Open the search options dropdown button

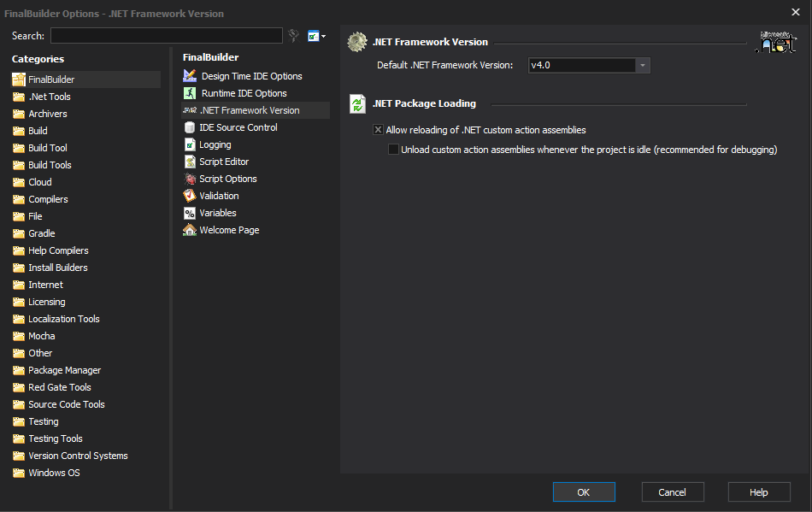(316, 36)
